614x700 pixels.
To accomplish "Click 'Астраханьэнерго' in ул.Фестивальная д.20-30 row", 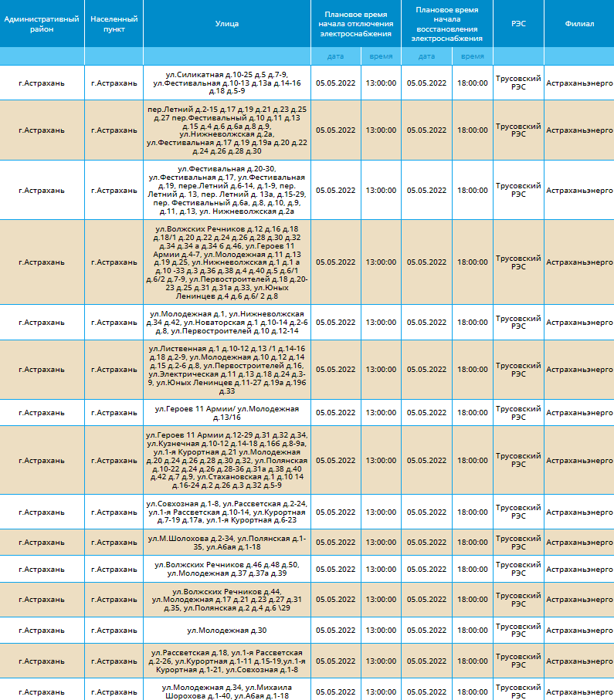I will coord(579,190).
